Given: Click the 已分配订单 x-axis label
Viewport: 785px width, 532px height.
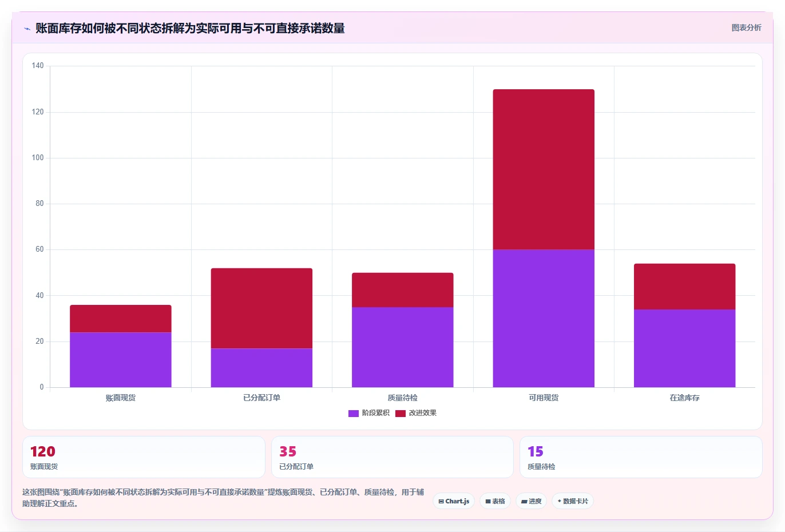Looking at the screenshot, I should click(x=261, y=398).
